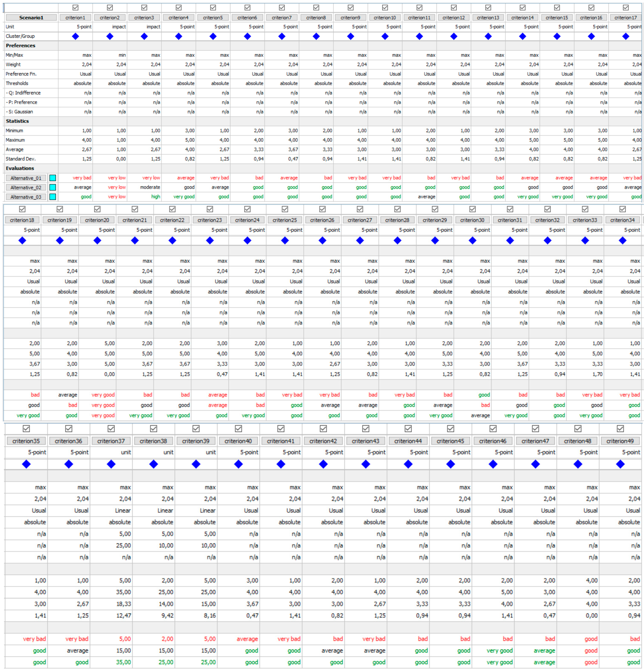Click the blue diamond under criterion1
644x671 pixels.
pos(75,36)
